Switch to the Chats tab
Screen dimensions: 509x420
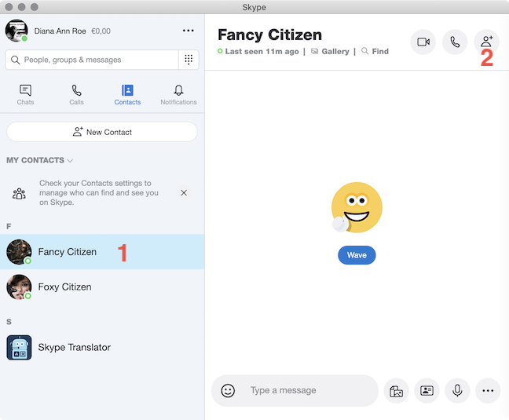coord(25,95)
